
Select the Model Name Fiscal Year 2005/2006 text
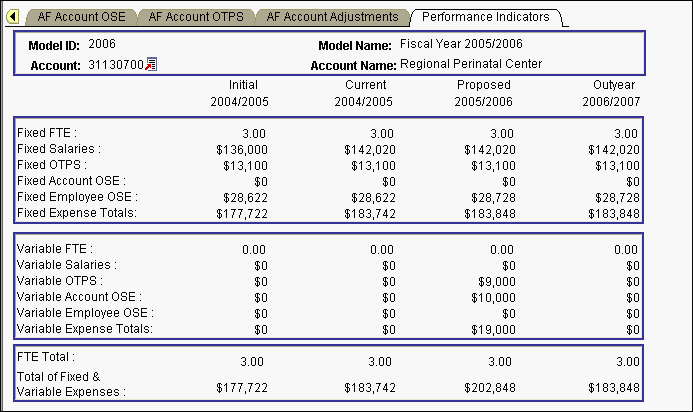[461, 45]
